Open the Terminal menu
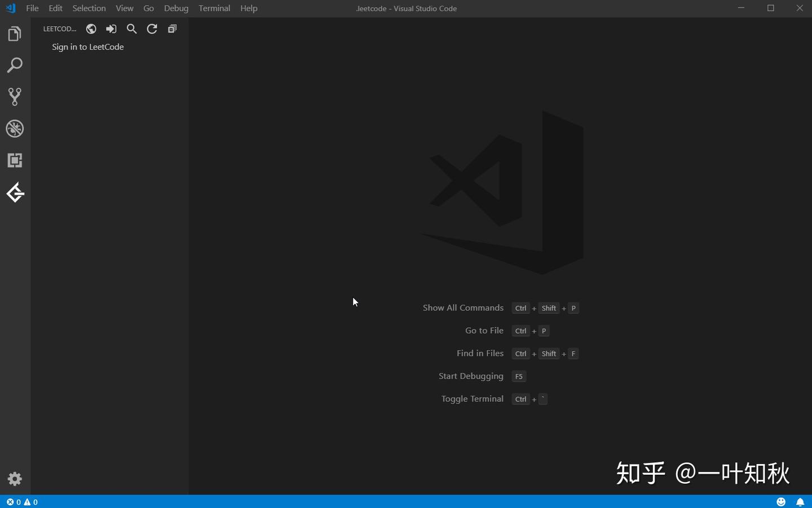The height and width of the screenshot is (508, 812). pos(214,8)
